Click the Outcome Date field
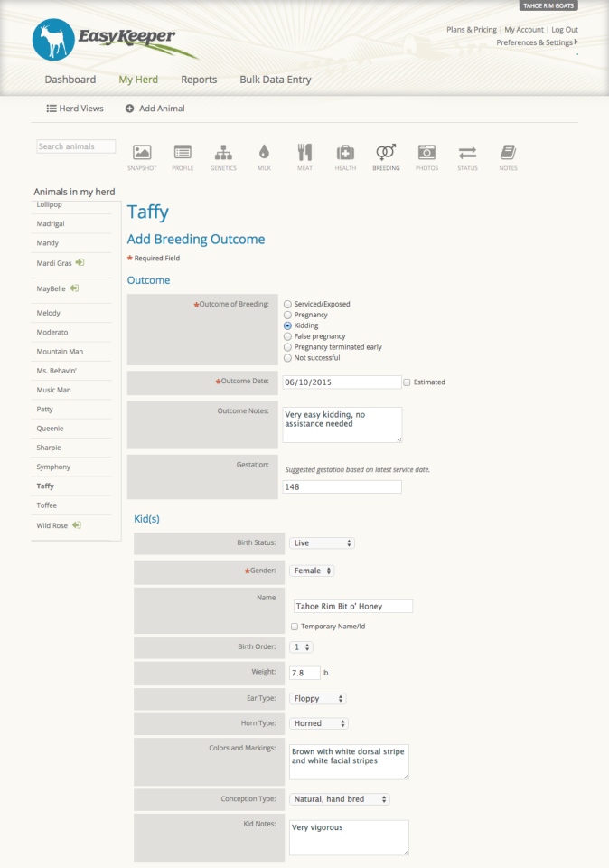The width and height of the screenshot is (609, 868). pos(342,382)
